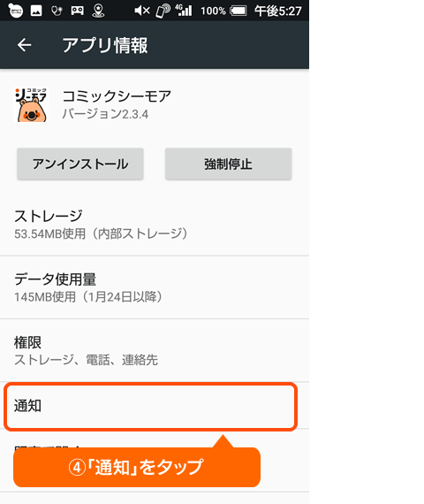Tap the picture notification icon in status bar
The image size is (424, 504).
pos(36,11)
